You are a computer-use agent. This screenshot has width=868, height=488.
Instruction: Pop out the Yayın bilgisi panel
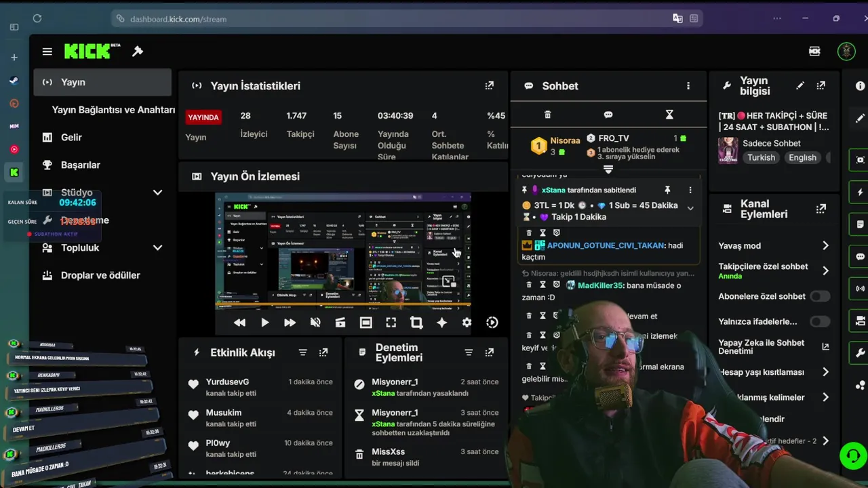point(821,85)
